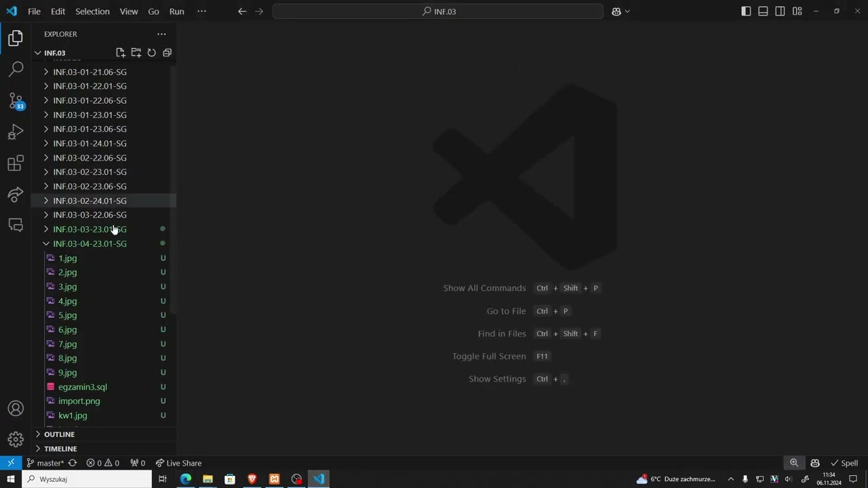
Task: Expand the INF.03-01-22.01-SG folder
Action: coord(104,86)
